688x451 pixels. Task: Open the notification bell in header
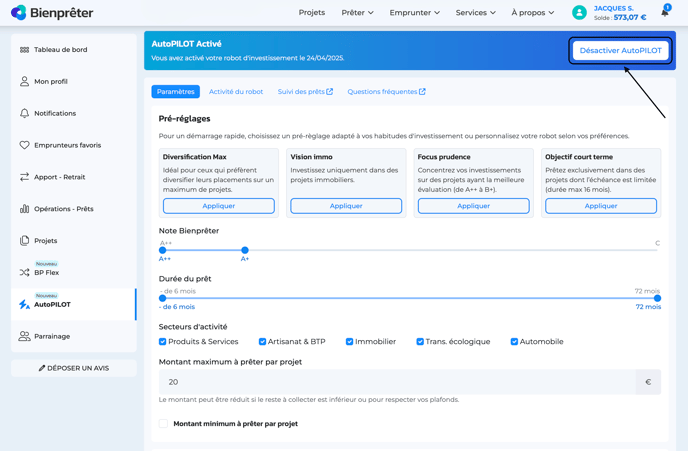pyautogui.click(x=665, y=12)
